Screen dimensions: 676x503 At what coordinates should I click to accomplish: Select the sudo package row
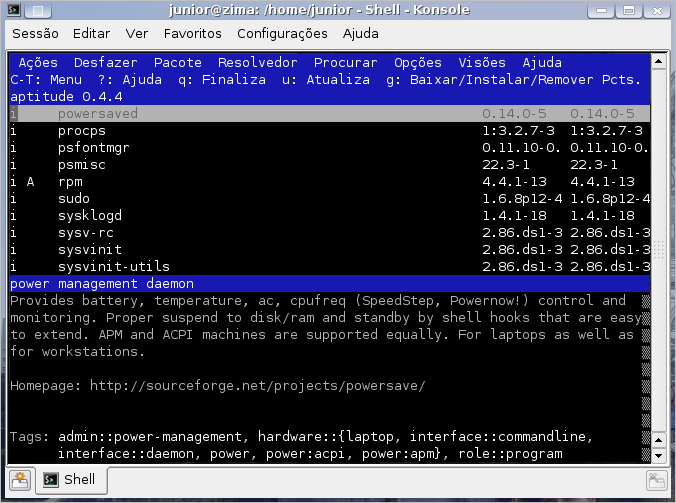(x=330, y=199)
